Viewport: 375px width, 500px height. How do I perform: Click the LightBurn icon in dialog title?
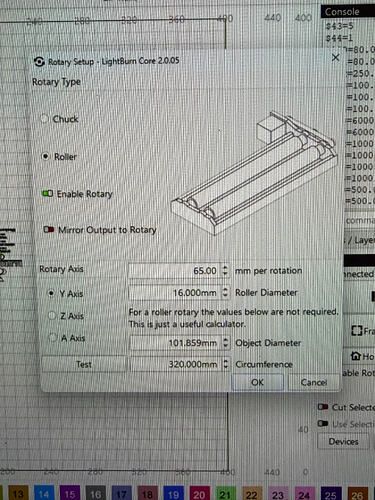39,62
